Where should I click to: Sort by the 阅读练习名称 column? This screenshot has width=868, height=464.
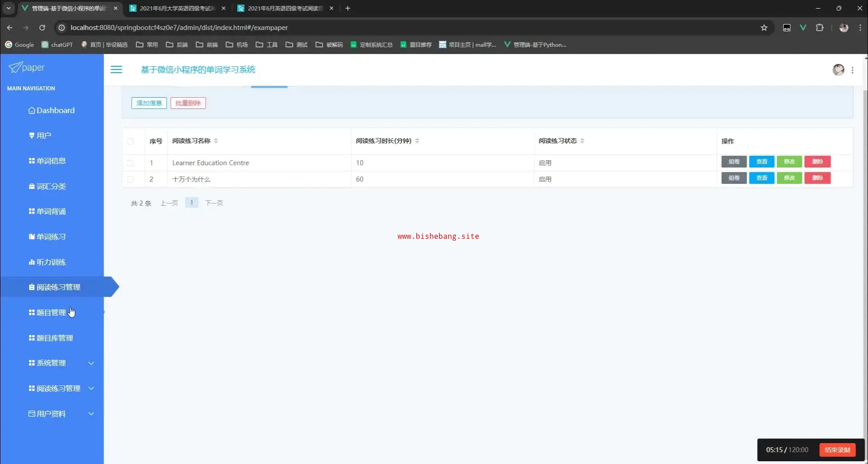click(216, 141)
